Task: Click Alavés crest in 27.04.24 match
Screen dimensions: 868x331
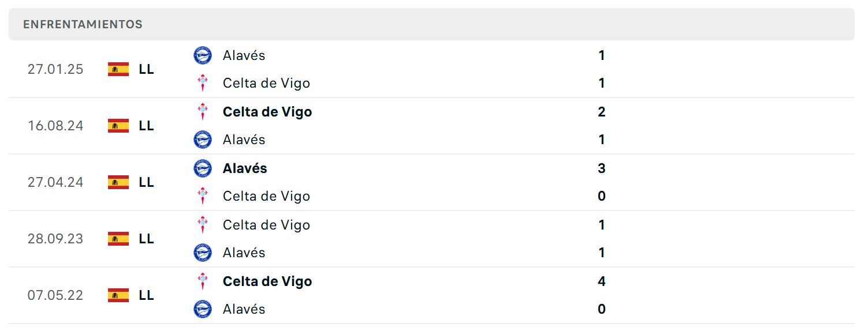Action: click(x=203, y=168)
